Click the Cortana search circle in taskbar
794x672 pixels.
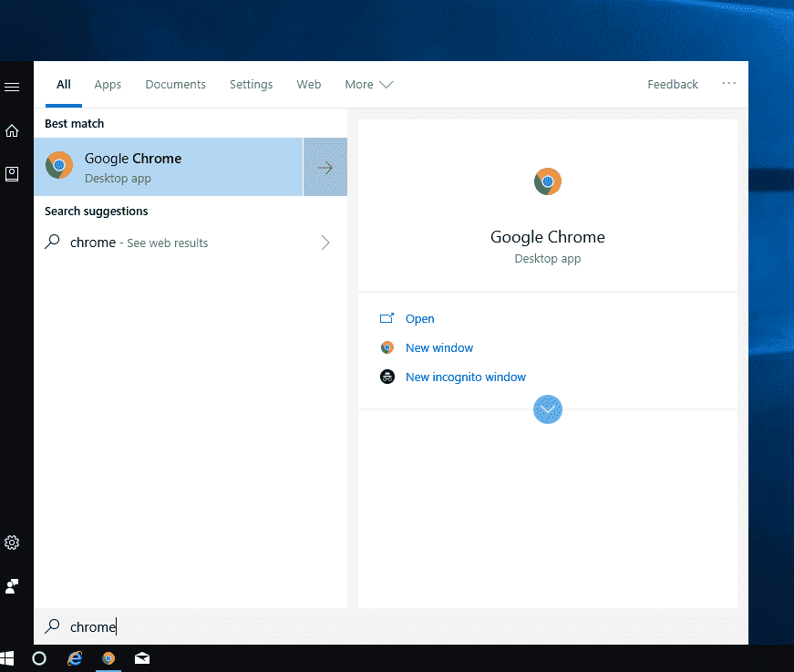click(x=39, y=658)
